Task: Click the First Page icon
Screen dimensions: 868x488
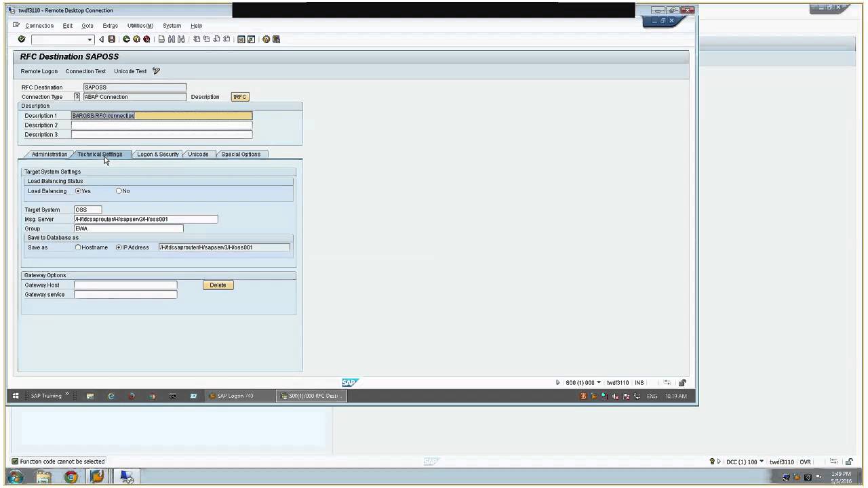Action: [197, 39]
